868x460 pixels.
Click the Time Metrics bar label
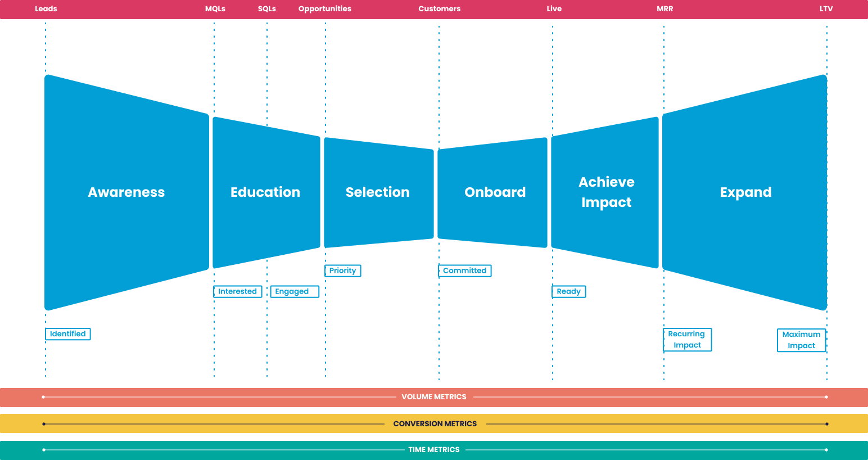[x=434, y=450]
